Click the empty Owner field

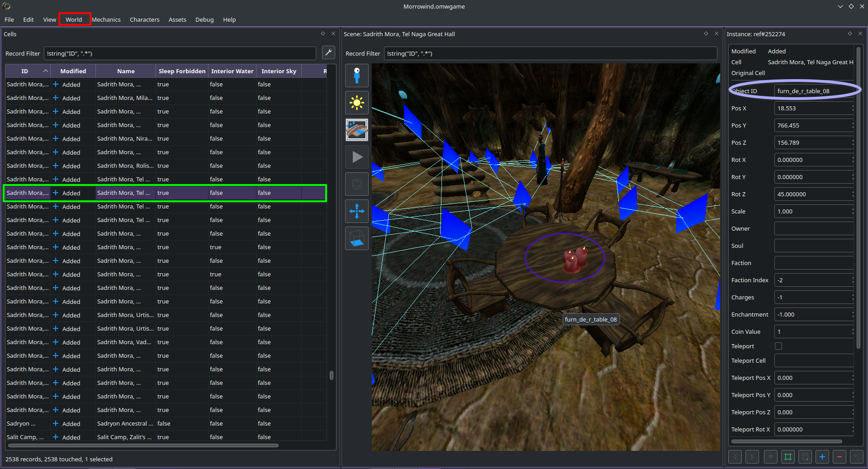[814, 228]
